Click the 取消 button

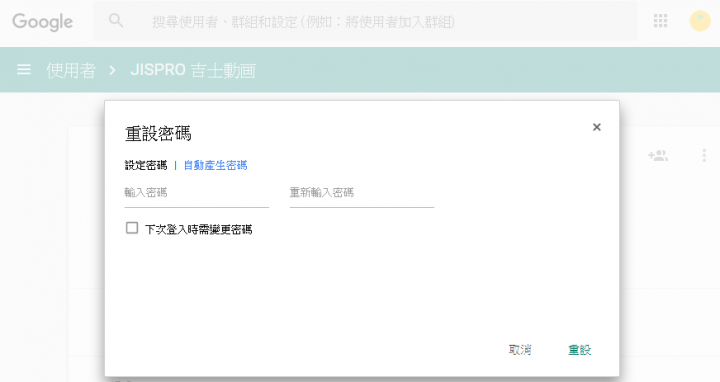(520, 350)
